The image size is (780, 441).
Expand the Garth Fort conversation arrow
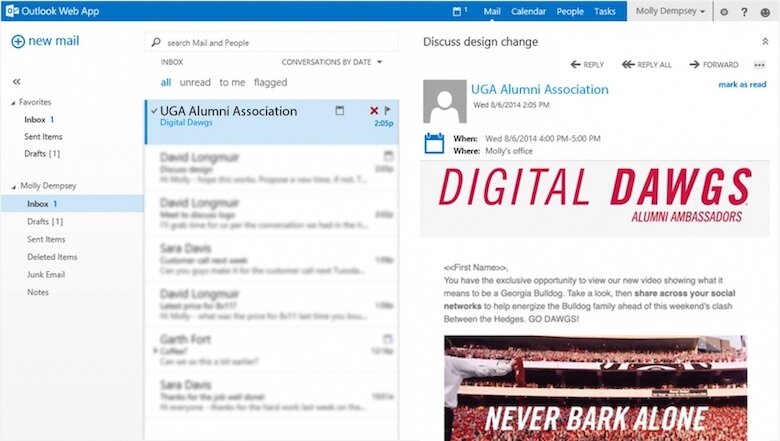[155, 351]
